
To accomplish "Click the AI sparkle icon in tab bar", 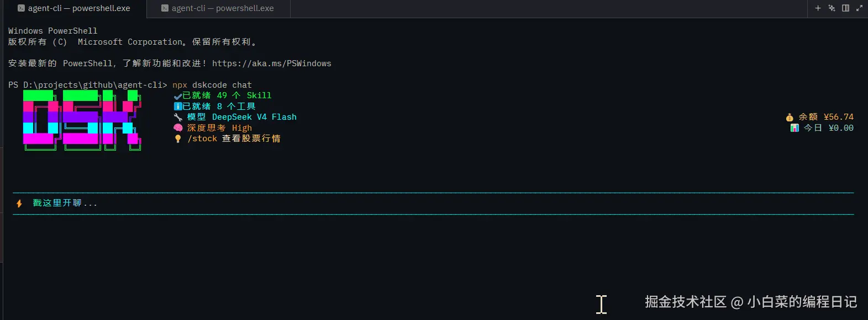I will click(x=832, y=8).
